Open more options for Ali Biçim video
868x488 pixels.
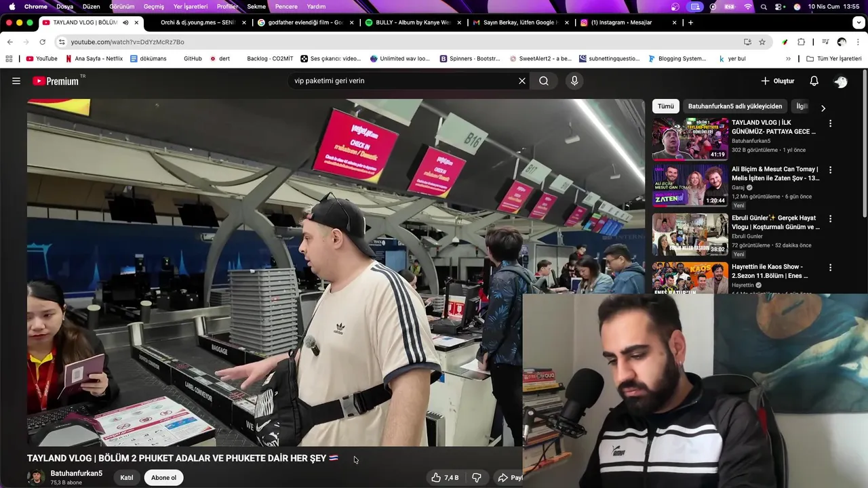[x=830, y=170]
